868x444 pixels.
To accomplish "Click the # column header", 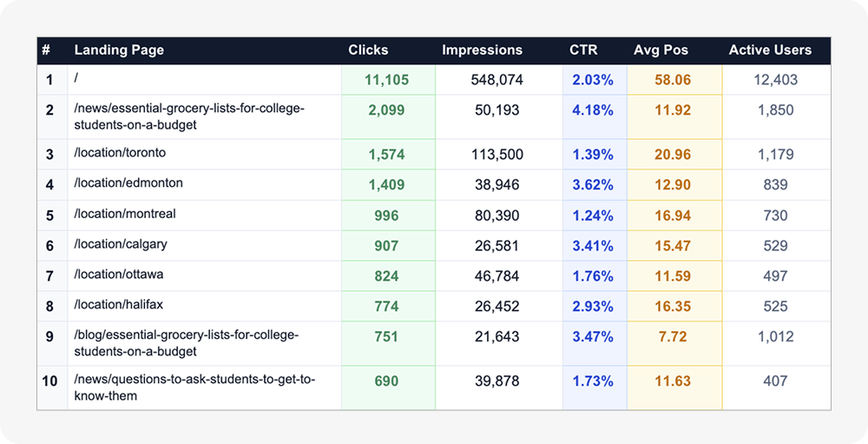I will [46, 50].
